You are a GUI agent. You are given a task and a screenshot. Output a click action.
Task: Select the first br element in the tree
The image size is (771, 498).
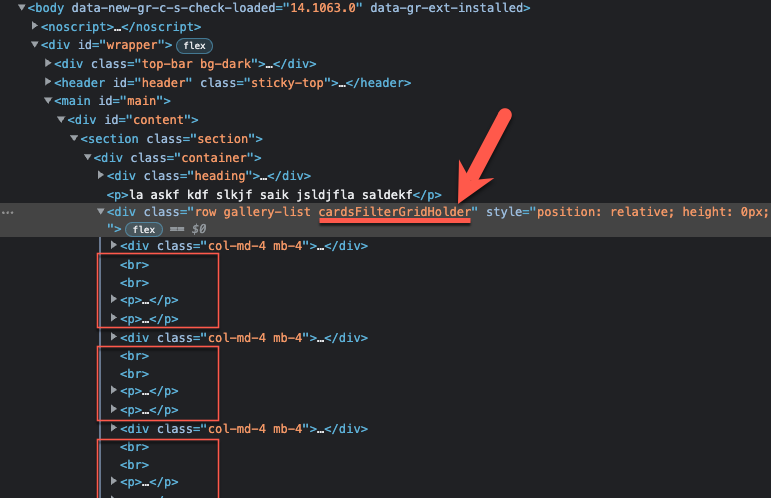pyautogui.click(x=134, y=265)
